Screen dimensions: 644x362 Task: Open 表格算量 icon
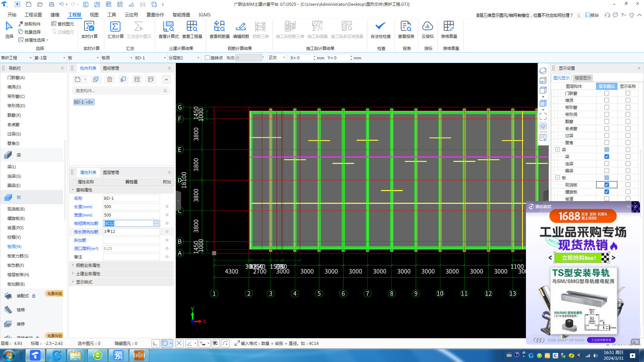tap(449, 27)
